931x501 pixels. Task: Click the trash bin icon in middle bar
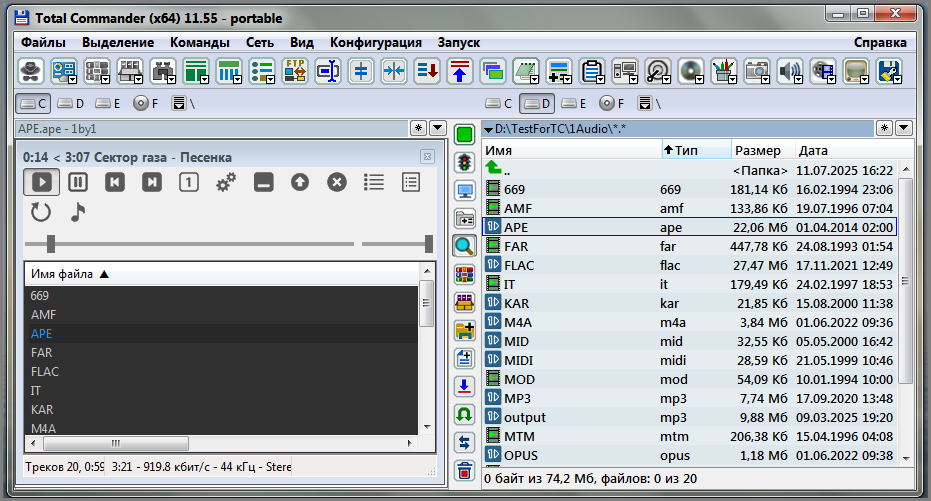click(464, 471)
